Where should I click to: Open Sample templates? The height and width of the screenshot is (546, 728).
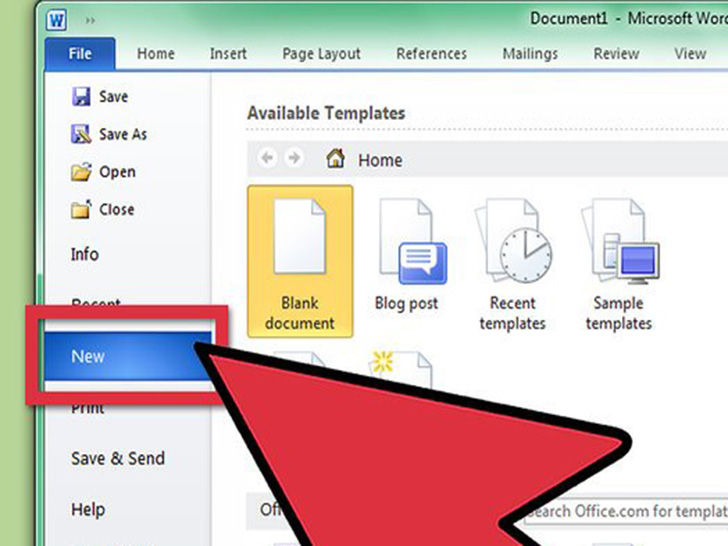(x=618, y=263)
